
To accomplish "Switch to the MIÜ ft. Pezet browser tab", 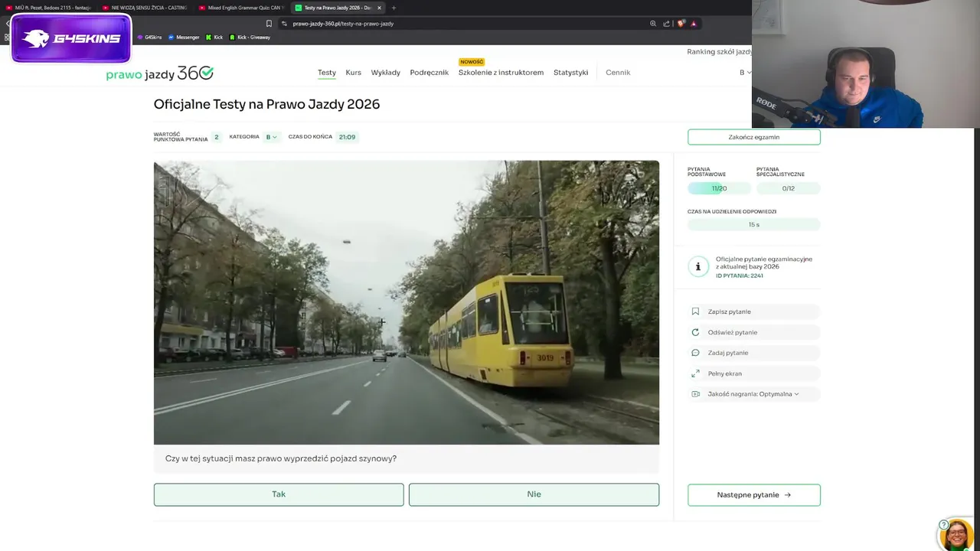I will coord(48,8).
